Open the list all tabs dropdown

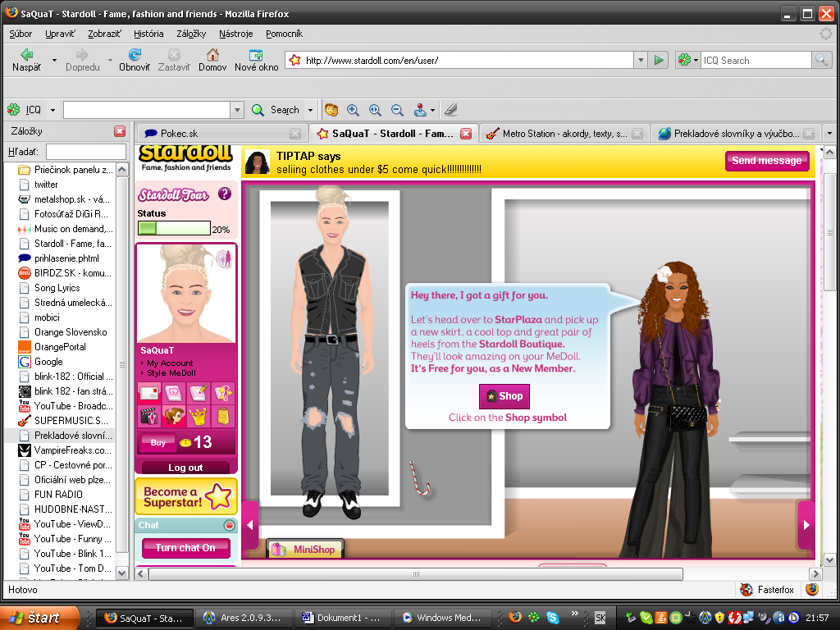[x=829, y=134]
